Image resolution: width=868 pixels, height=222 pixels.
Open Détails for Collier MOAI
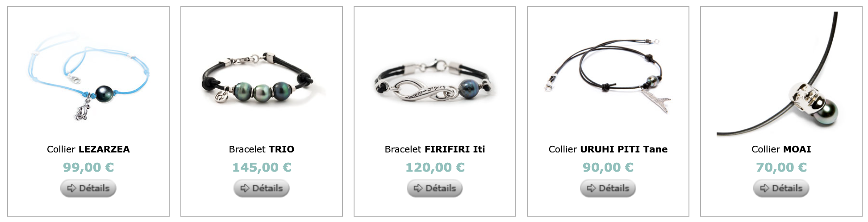[781, 188]
